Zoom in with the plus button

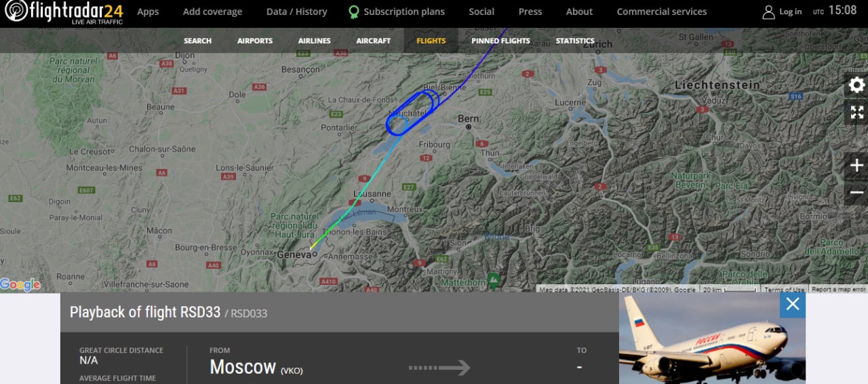coord(856,166)
